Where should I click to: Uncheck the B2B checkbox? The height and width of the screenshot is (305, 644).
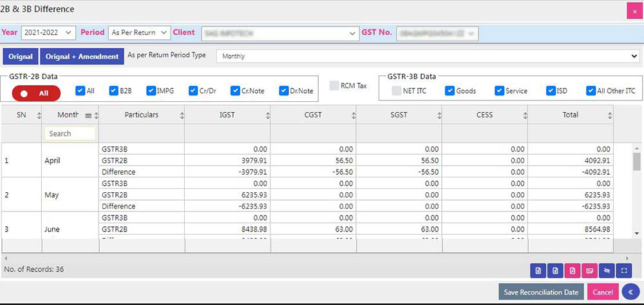pos(114,91)
